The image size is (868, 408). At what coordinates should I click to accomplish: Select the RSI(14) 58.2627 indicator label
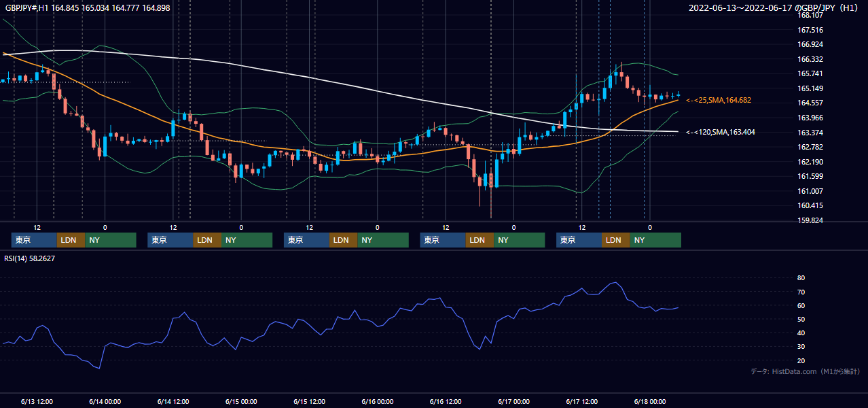point(30,258)
